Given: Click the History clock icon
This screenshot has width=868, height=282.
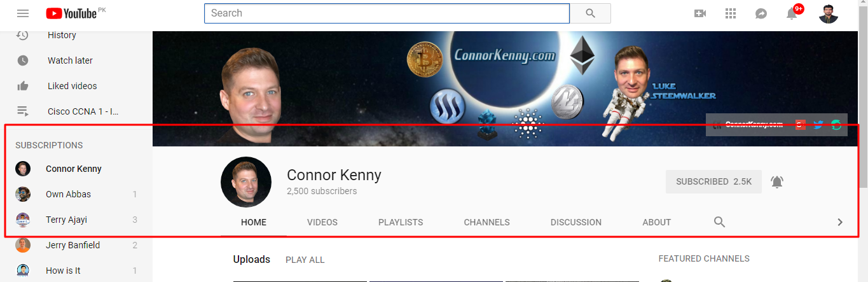Looking at the screenshot, I should point(23,35).
